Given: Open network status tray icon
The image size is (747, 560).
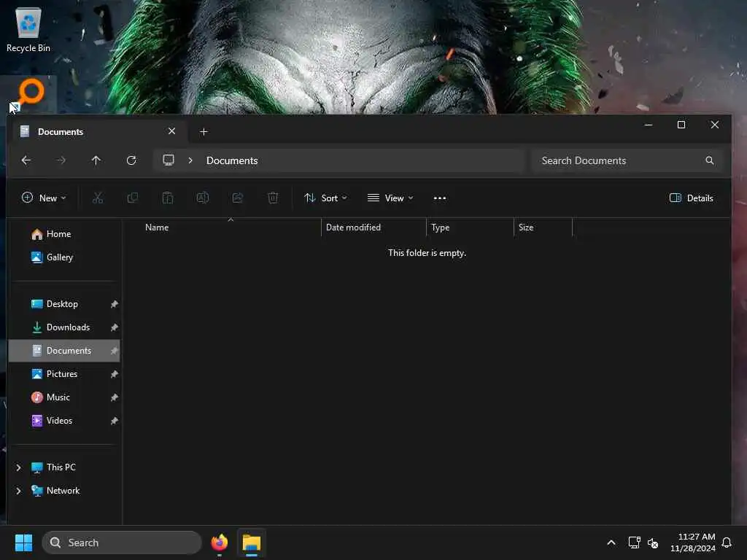Looking at the screenshot, I should coord(634,542).
